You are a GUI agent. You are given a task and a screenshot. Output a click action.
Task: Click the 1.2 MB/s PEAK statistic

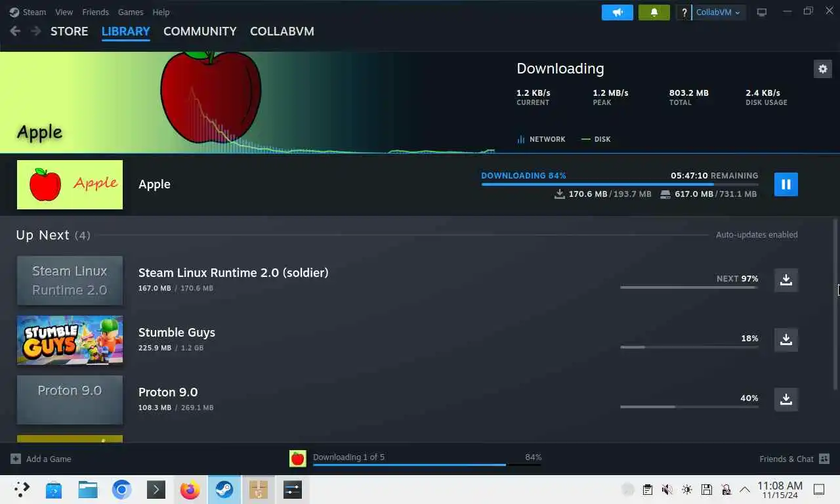tap(610, 97)
